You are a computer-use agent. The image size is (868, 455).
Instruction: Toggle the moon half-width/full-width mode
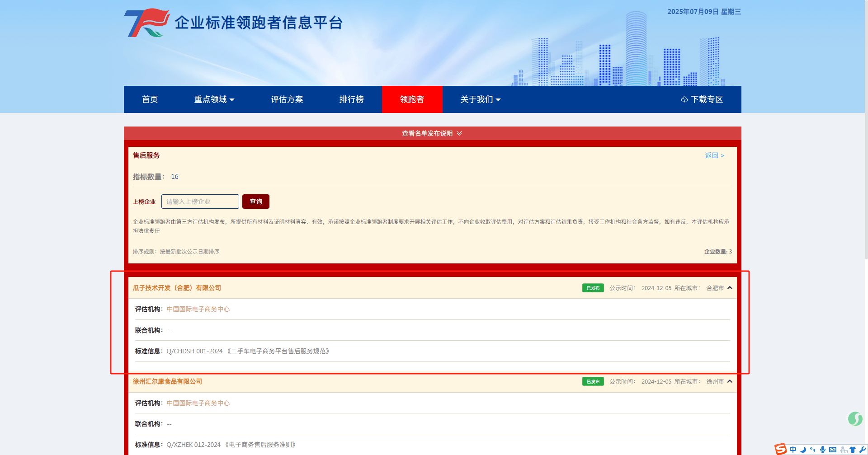[803, 450]
